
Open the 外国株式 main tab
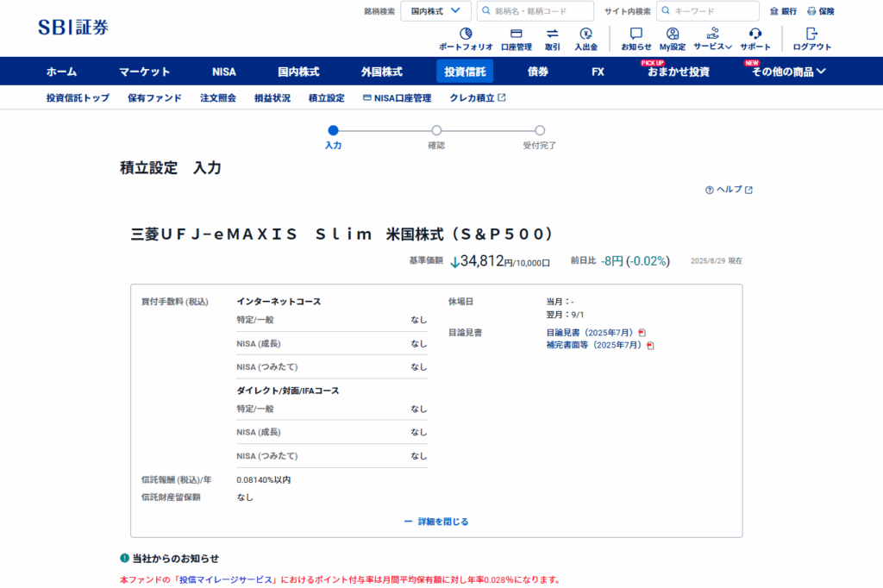pyautogui.click(x=382, y=72)
